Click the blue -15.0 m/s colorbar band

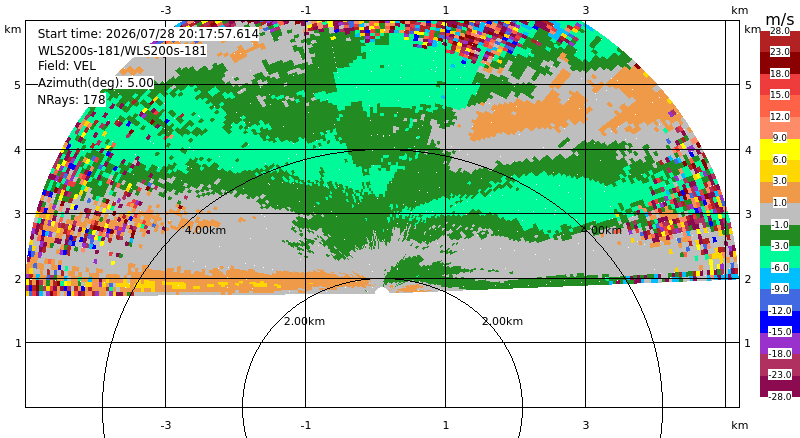(x=780, y=322)
